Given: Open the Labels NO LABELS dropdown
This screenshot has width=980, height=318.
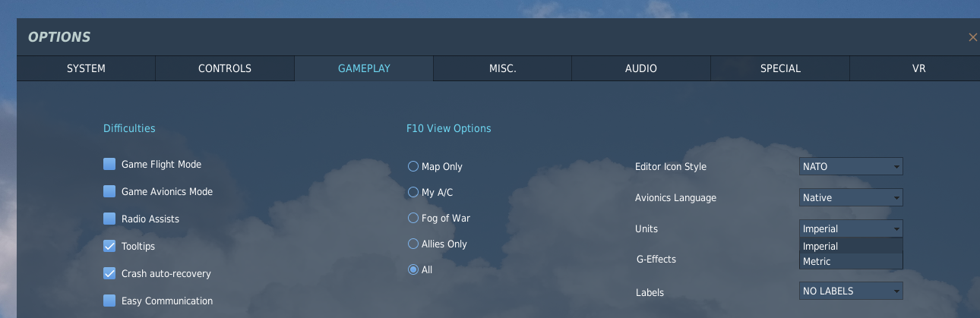Looking at the screenshot, I should coord(851,291).
